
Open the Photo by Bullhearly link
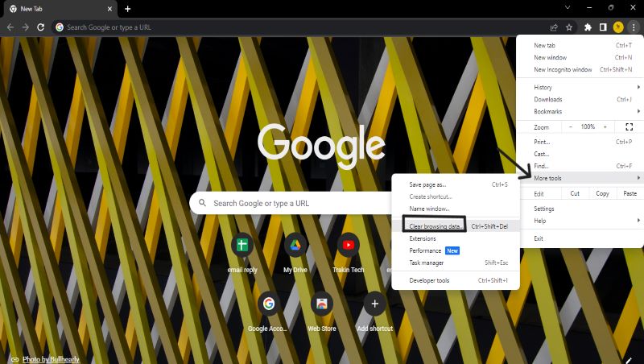(51, 359)
